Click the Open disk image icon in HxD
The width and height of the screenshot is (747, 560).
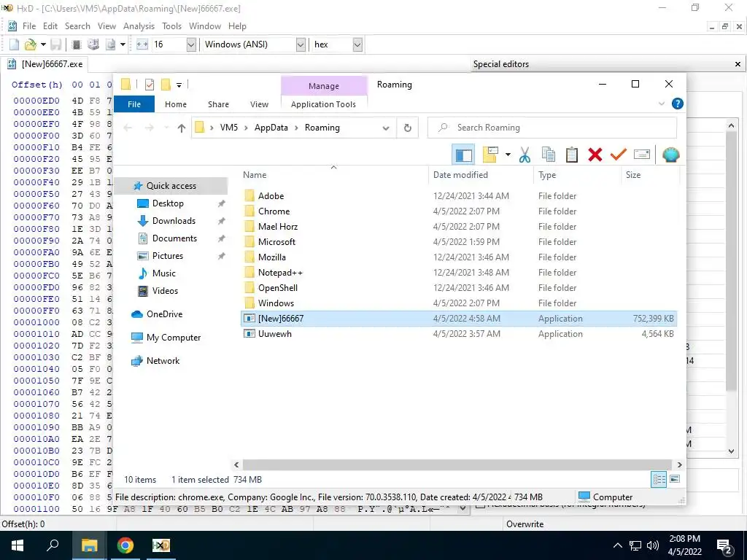[x=111, y=44]
